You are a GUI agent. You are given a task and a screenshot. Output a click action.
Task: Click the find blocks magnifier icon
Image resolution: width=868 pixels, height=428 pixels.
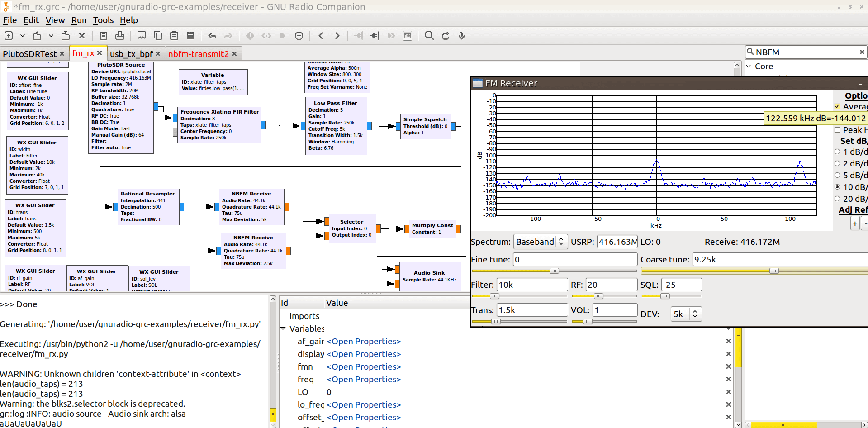[x=429, y=36]
